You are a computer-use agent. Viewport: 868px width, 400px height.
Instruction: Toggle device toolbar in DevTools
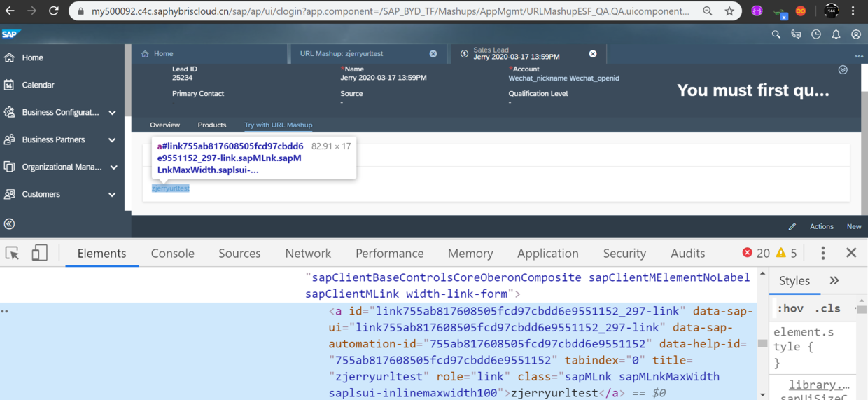39,253
